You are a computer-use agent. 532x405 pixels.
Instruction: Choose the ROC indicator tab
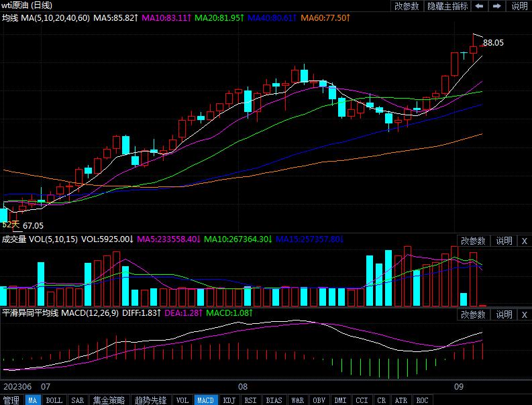point(422,400)
